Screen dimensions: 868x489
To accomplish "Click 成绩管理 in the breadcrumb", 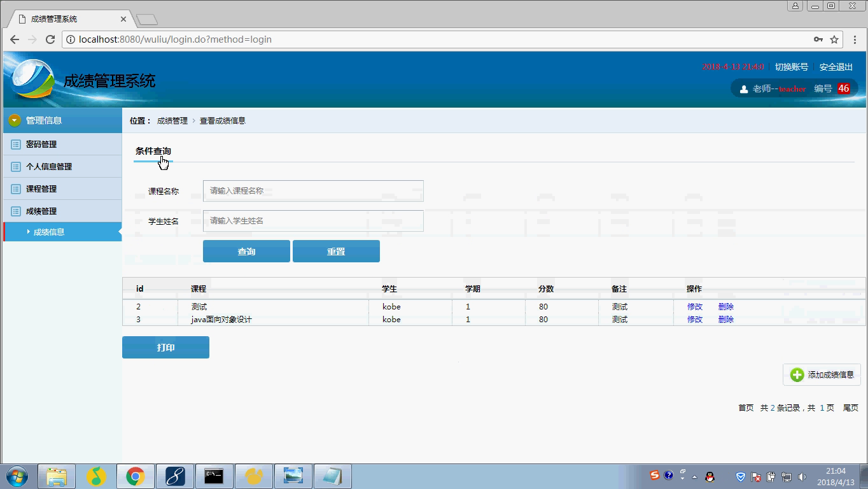I will [x=172, y=121].
